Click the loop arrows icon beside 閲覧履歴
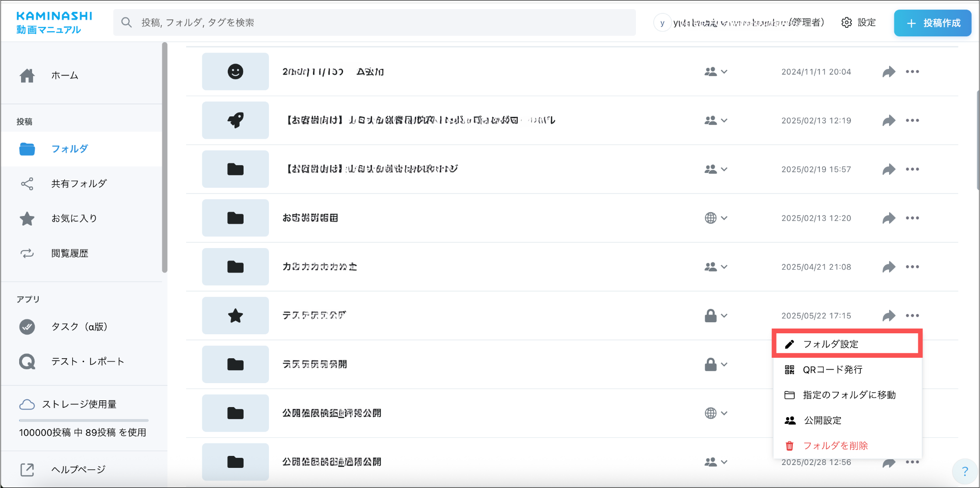980x488 pixels. click(x=27, y=253)
